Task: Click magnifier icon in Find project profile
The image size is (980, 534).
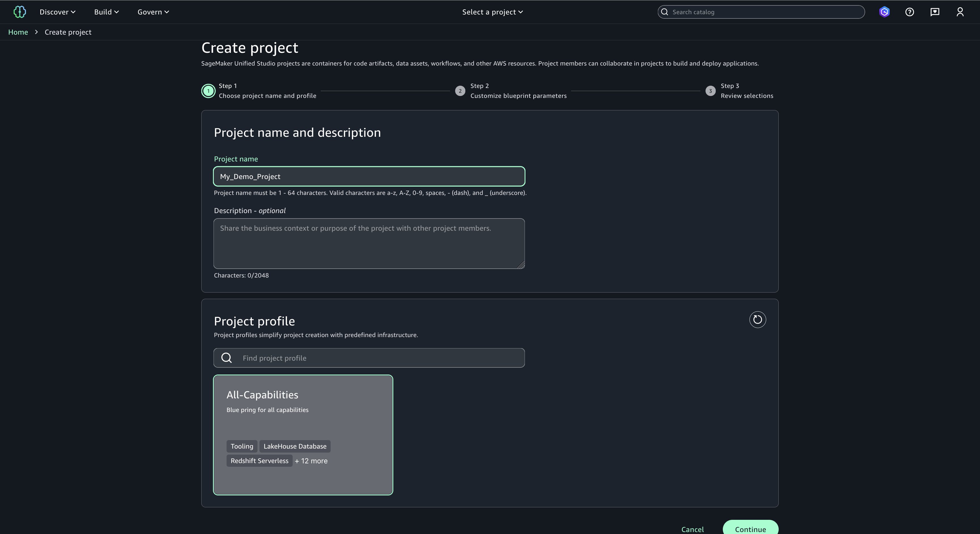Action: [x=226, y=358]
